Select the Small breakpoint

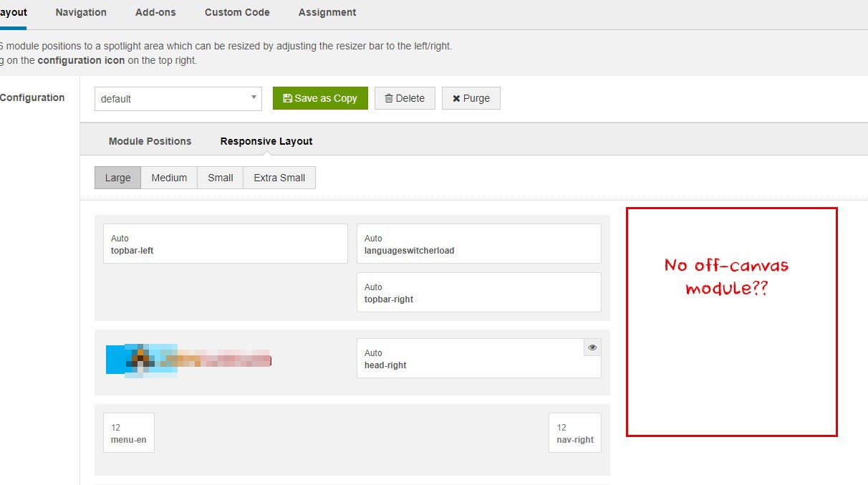221,178
